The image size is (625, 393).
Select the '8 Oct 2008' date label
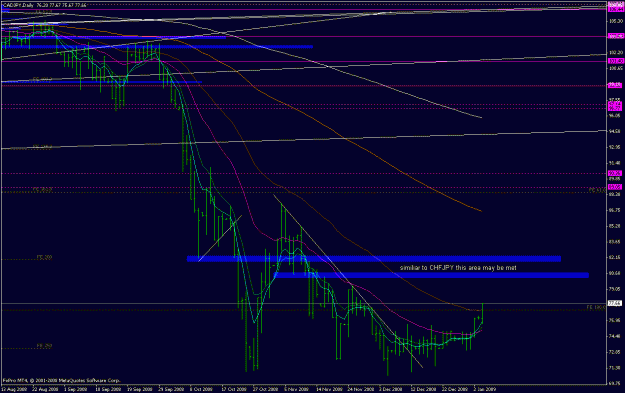[201, 389]
